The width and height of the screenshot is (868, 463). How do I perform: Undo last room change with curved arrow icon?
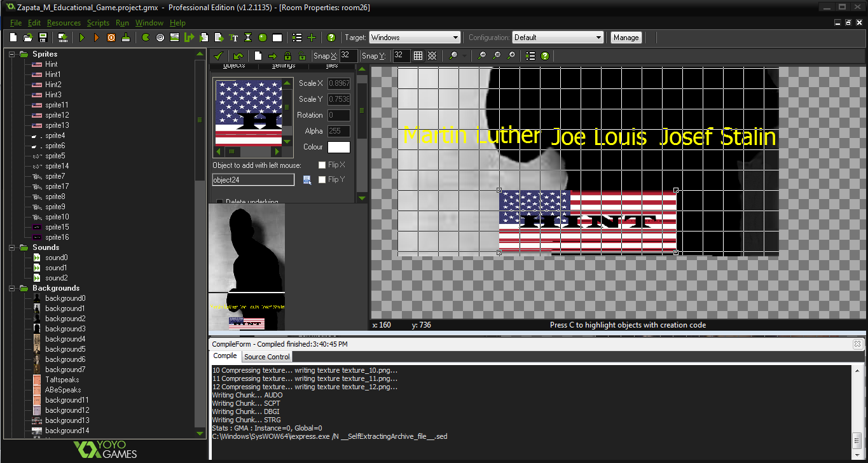click(x=238, y=56)
